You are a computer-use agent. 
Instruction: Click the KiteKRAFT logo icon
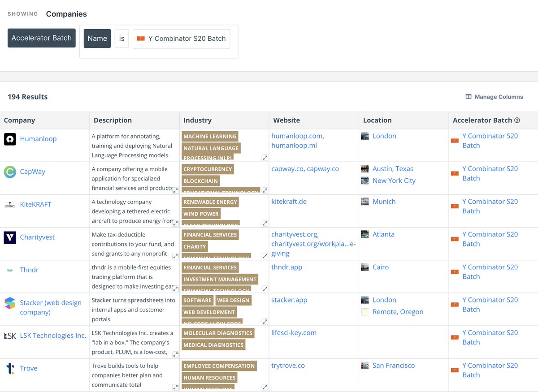[x=10, y=205]
